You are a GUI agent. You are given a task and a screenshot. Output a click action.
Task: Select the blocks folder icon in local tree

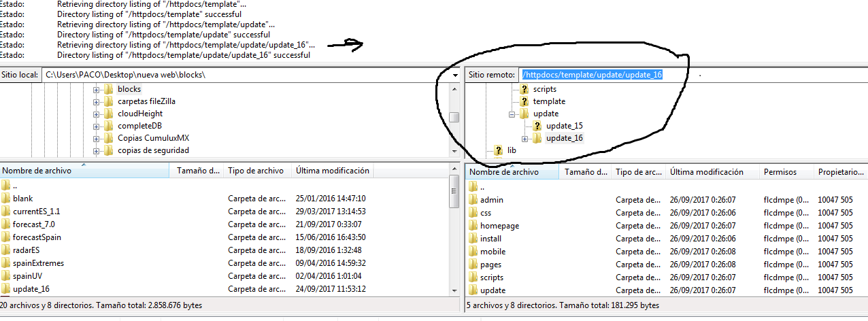108,89
